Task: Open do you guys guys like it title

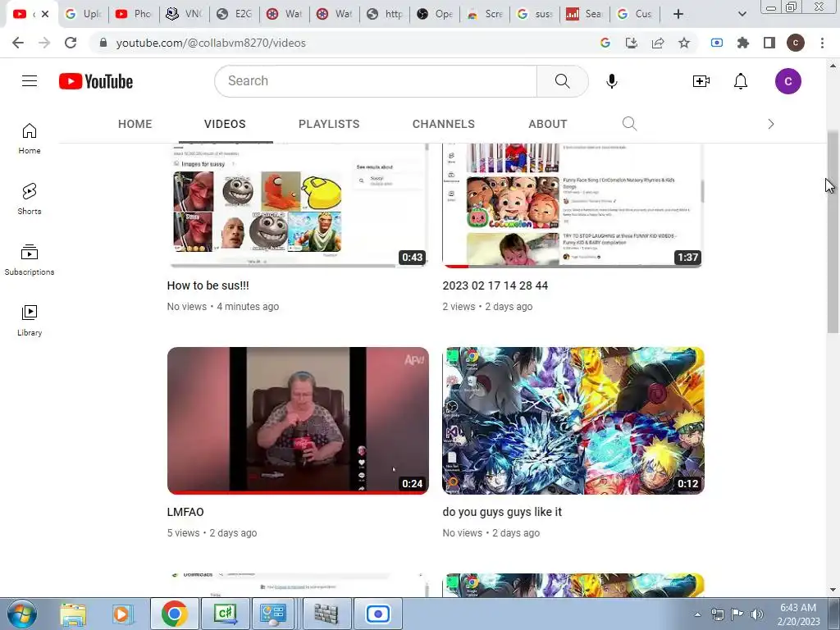Action: 502,512
